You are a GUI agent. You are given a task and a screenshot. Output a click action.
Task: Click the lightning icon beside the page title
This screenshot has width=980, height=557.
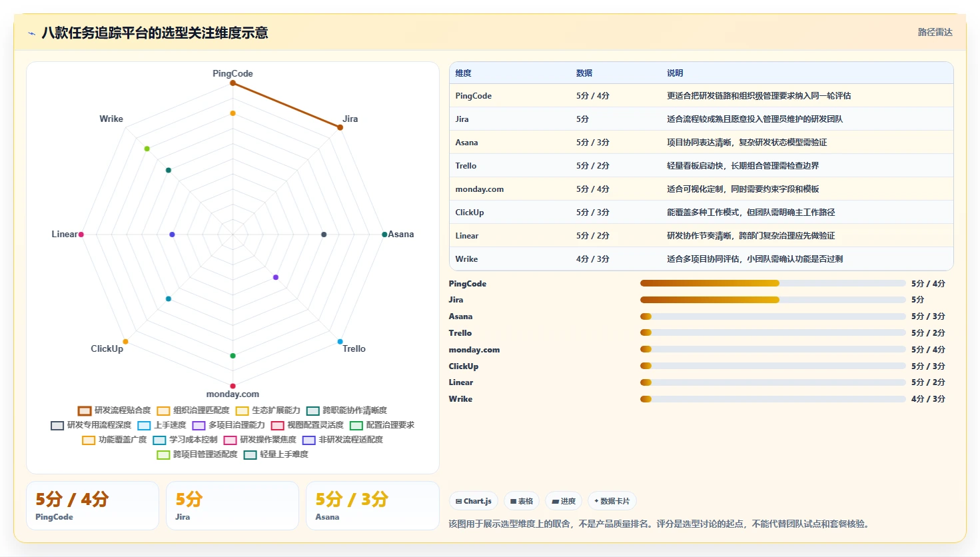tap(31, 33)
